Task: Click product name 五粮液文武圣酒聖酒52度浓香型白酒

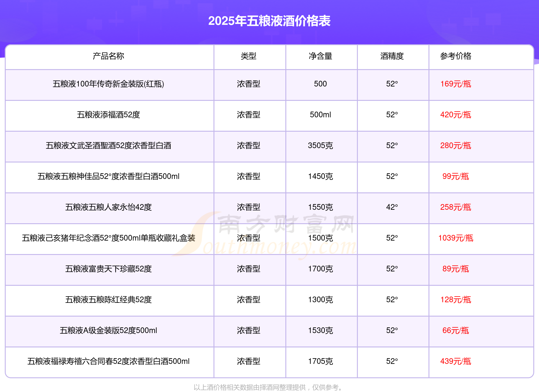Action: click(x=108, y=145)
